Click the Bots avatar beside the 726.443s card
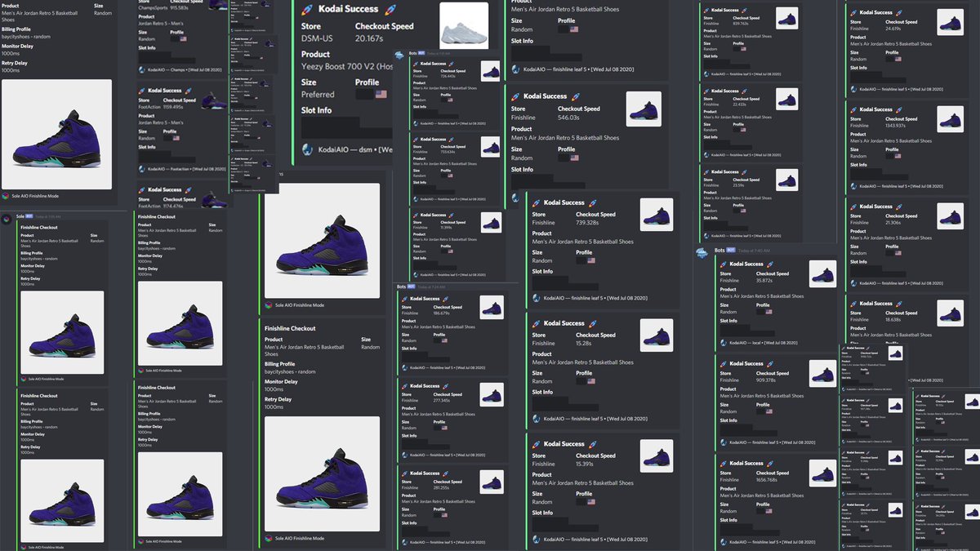 point(399,55)
